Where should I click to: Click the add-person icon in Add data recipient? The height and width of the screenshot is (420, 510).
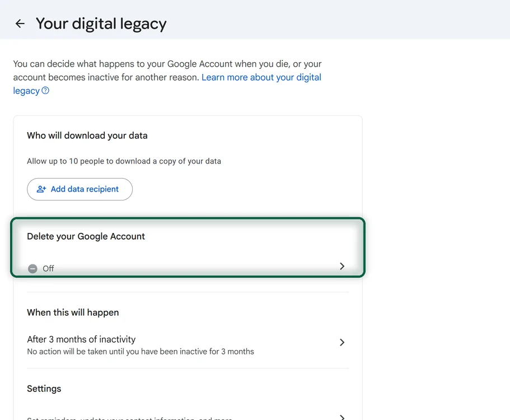tap(41, 189)
